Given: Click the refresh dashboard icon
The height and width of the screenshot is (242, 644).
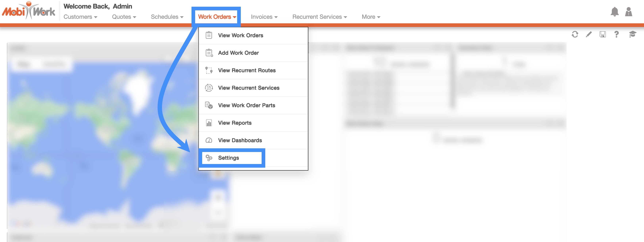Looking at the screenshot, I should [574, 34].
